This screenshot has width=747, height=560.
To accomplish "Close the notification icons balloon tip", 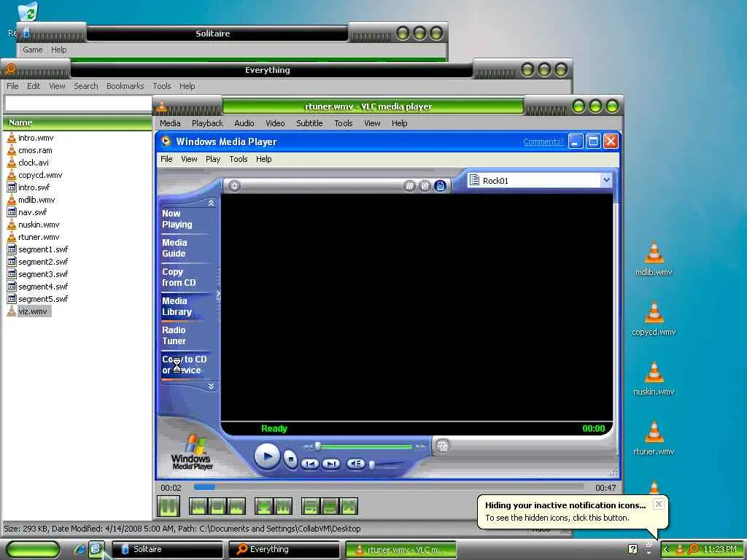I will [x=659, y=504].
